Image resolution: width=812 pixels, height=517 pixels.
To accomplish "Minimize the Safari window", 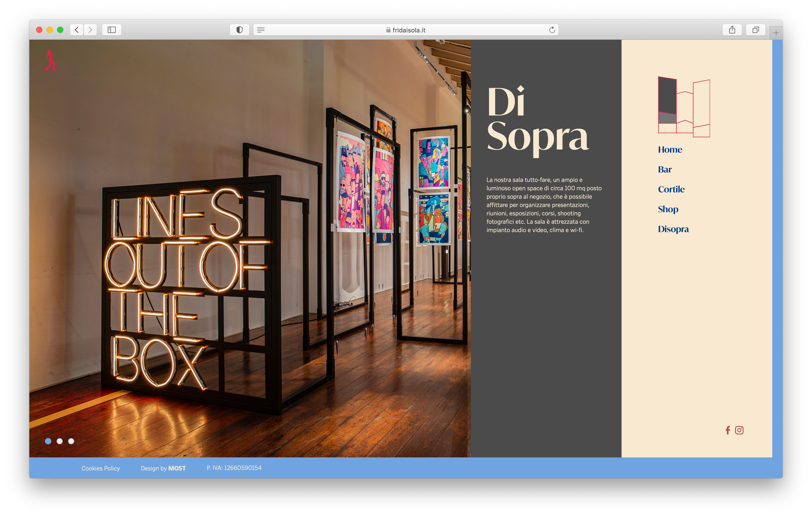I will coord(49,30).
